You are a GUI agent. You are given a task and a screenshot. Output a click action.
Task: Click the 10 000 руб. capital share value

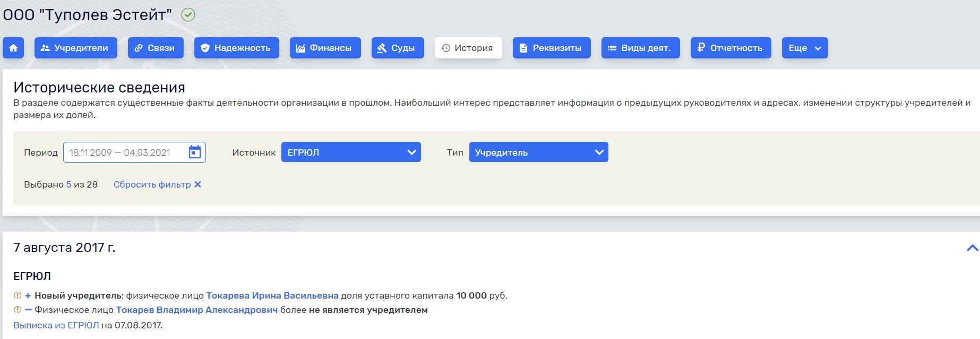click(x=482, y=295)
